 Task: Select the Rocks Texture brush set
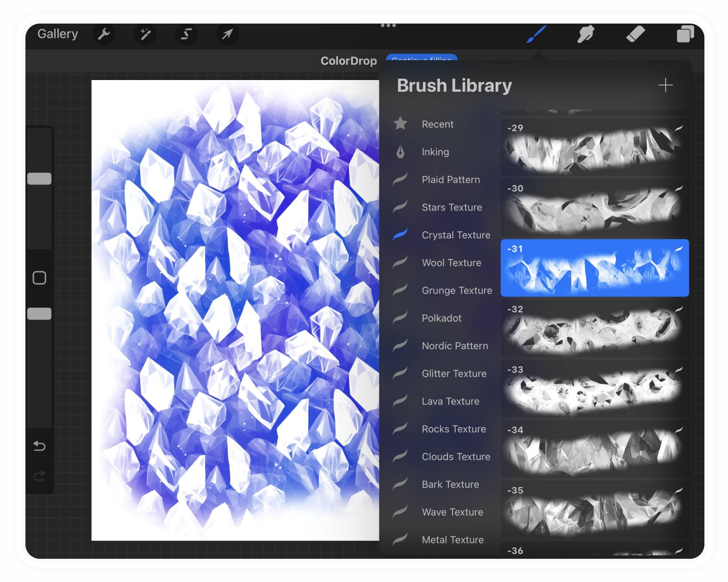click(442, 429)
